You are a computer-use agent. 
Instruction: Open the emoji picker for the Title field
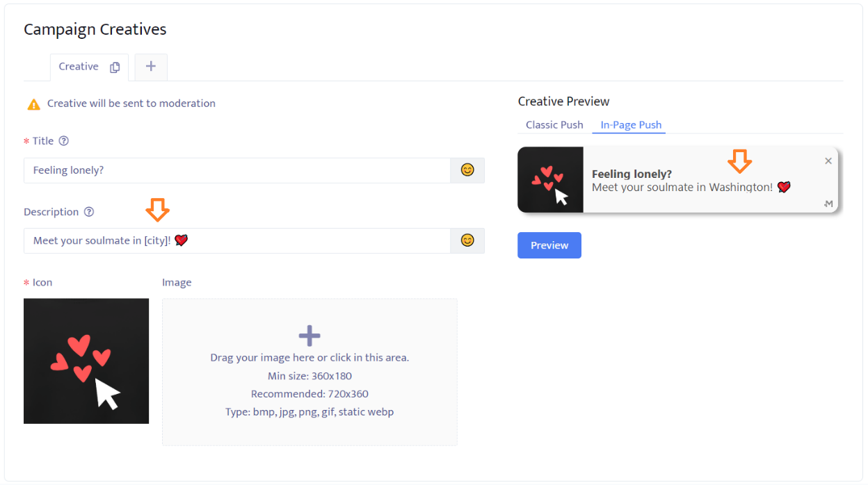467,170
